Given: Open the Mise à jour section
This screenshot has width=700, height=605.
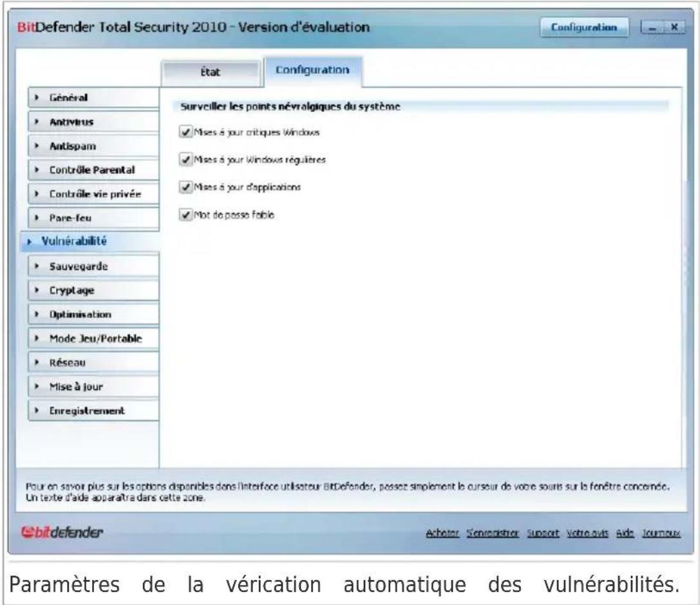Looking at the screenshot, I should click(x=93, y=386).
